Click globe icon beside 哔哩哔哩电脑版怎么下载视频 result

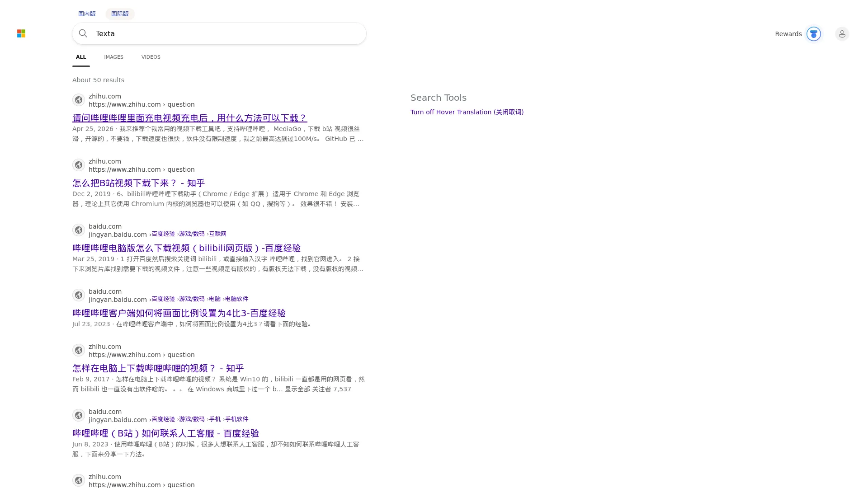tap(79, 230)
